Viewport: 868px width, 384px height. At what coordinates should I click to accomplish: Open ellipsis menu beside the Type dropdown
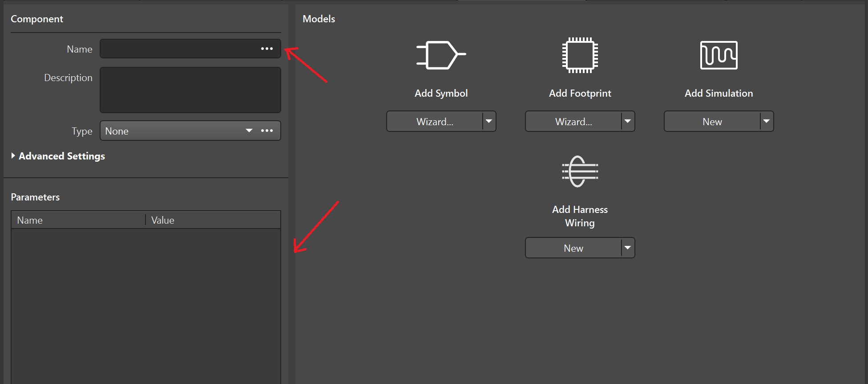[x=267, y=131]
